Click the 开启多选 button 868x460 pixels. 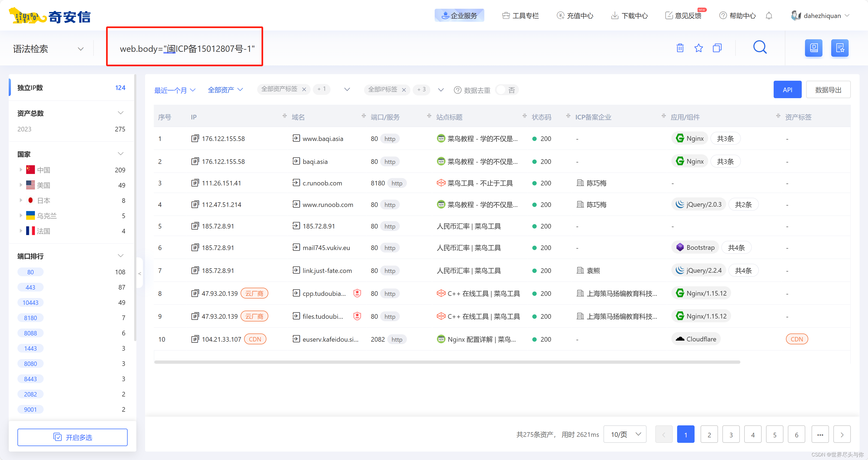pyautogui.click(x=73, y=437)
